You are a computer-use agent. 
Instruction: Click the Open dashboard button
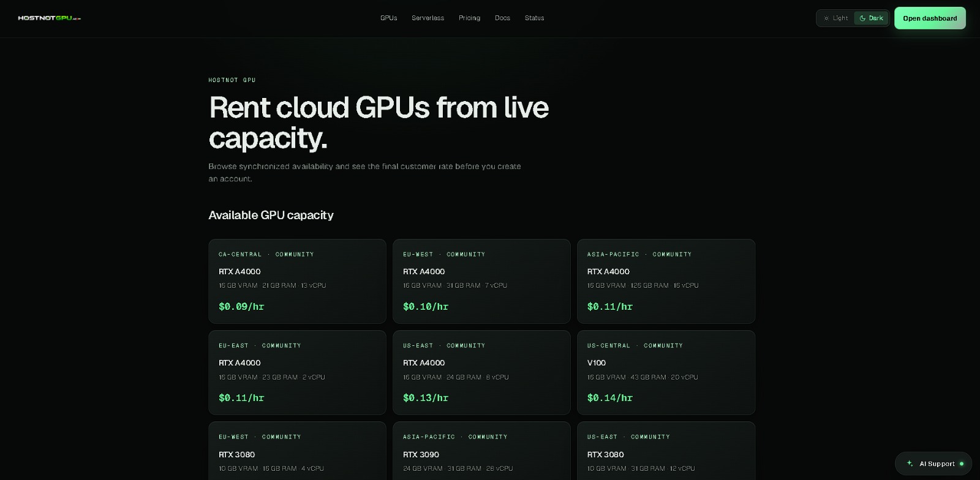pos(930,18)
